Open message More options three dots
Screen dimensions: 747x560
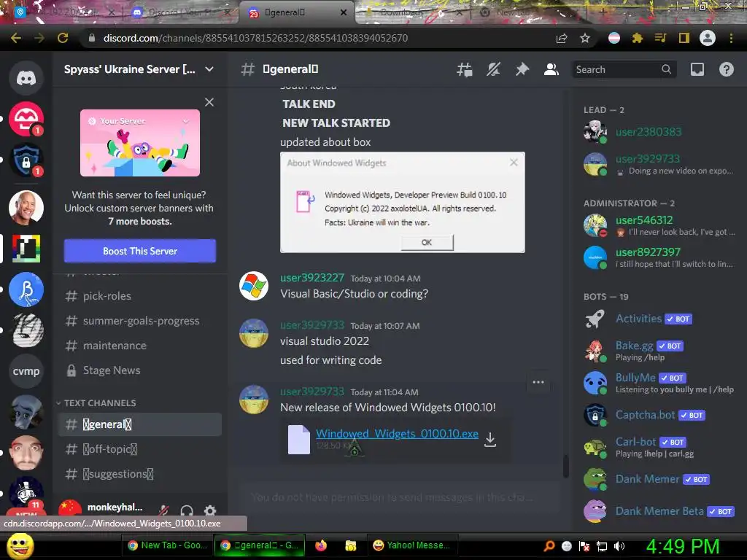click(x=538, y=382)
